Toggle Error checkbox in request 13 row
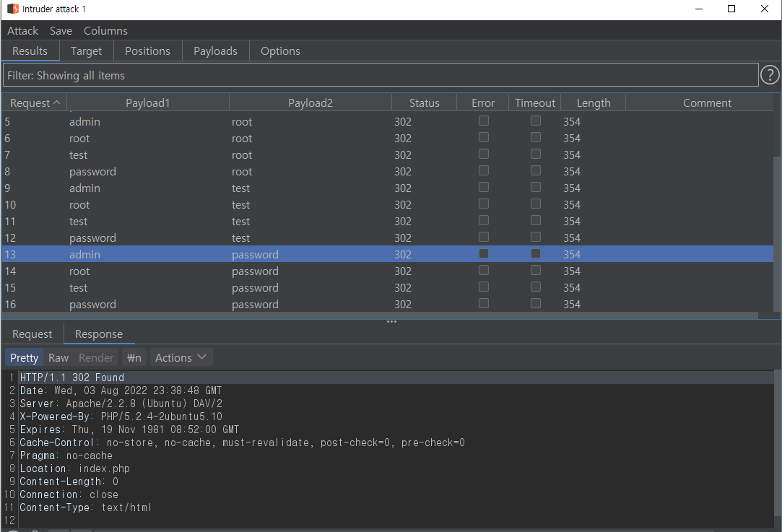 tap(483, 253)
